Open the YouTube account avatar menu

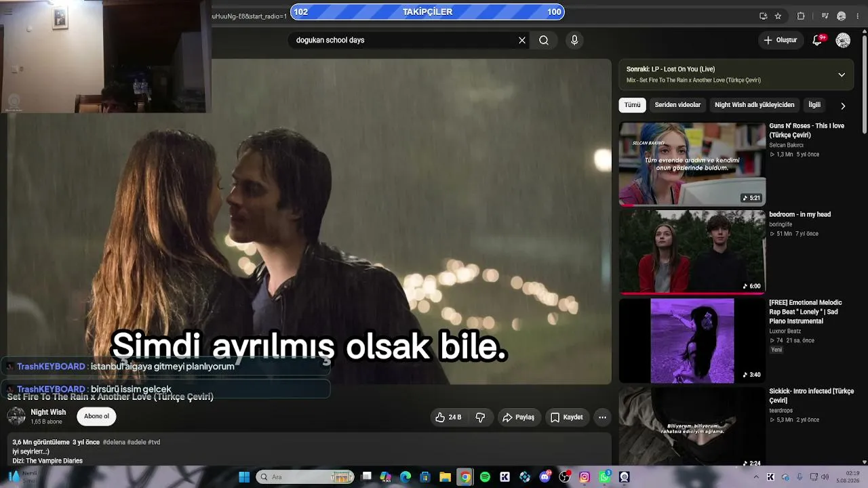tap(843, 40)
